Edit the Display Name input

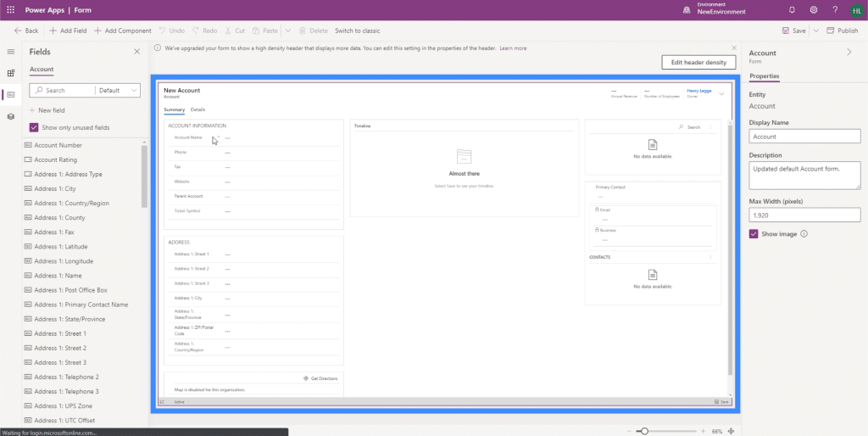(x=804, y=137)
